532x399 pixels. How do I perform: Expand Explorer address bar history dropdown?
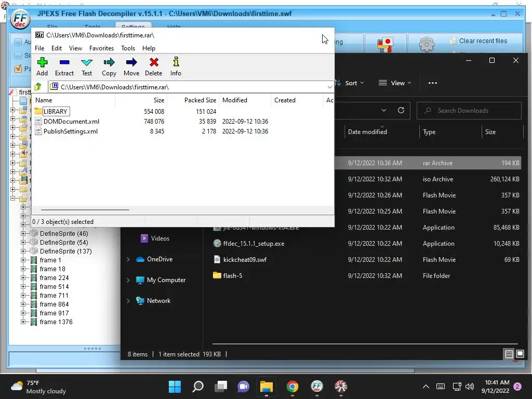pyautogui.click(x=384, y=110)
